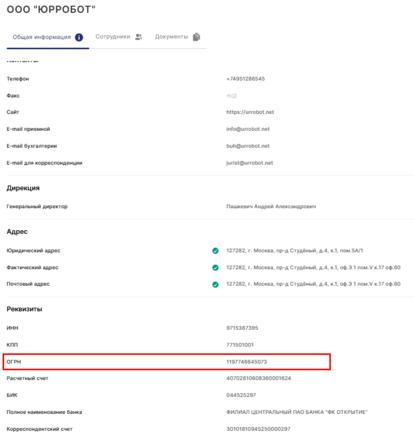Click the Генеральный директор name
The height and width of the screenshot is (440, 414).
pyautogui.click(x=271, y=207)
